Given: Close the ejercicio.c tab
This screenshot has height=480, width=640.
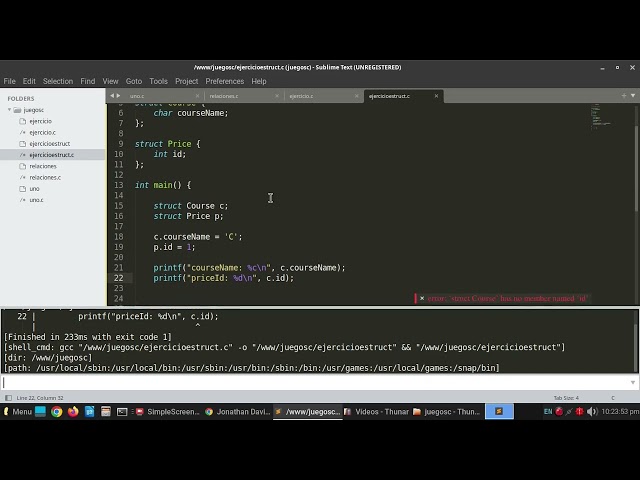Looking at the screenshot, I should click(357, 96).
